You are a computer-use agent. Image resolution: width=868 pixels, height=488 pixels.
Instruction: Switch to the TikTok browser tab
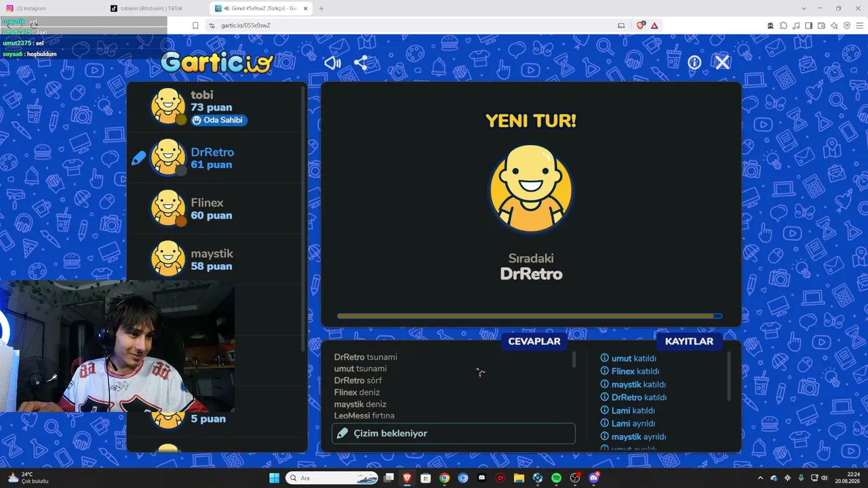coord(156,8)
